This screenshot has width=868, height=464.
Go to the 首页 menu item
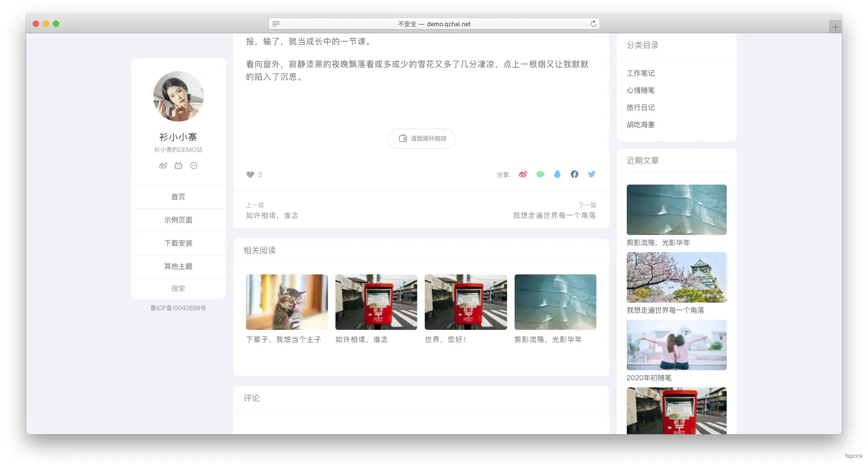pyautogui.click(x=178, y=197)
